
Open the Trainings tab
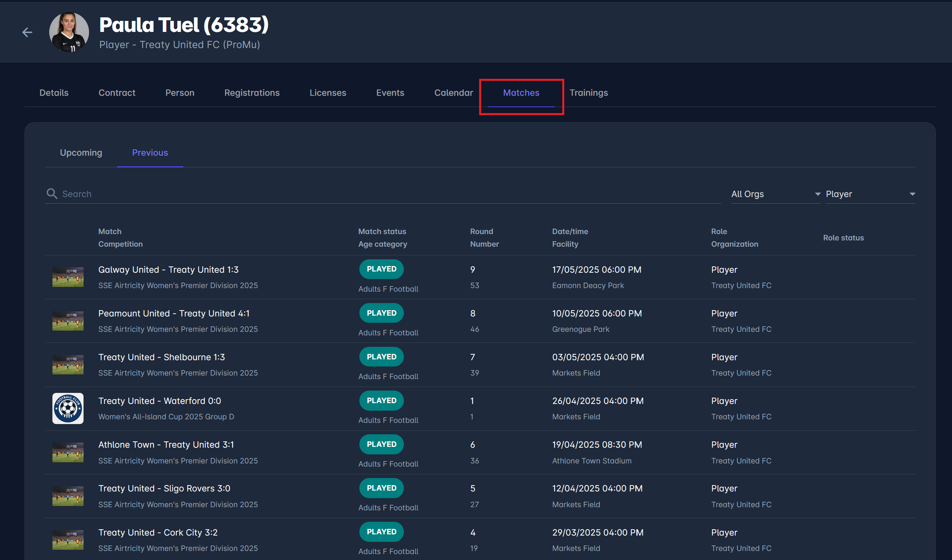(x=589, y=93)
